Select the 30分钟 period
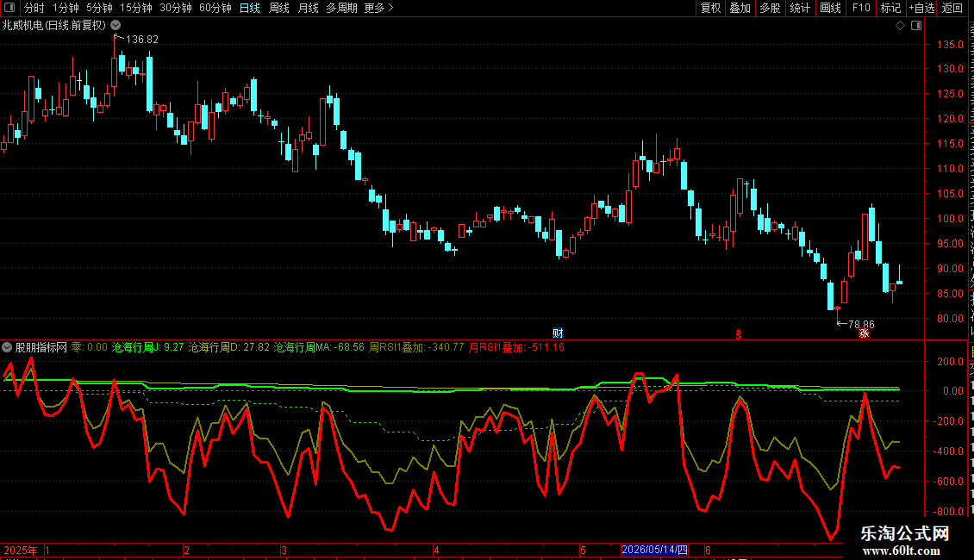The height and width of the screenshot is (560, 974). coord(176,8)
